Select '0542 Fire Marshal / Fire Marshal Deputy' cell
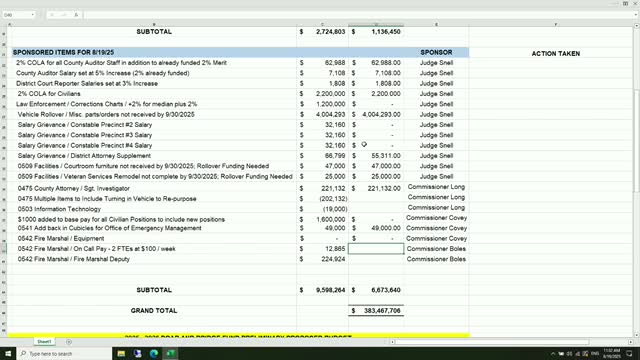Screen dimensions: 640x360 73,259
